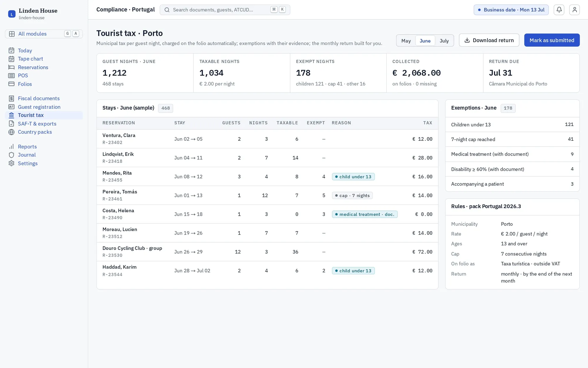The width and height of the screenshot is (588, 368).
Task: Click Download return button
Action: (x=489, y=40)
